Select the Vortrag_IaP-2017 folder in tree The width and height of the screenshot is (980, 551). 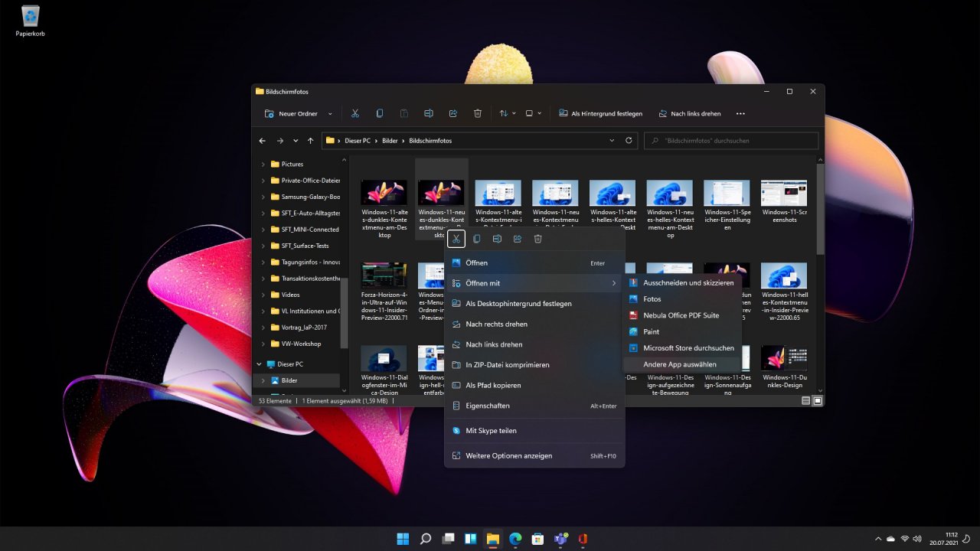tap(304, 327)
